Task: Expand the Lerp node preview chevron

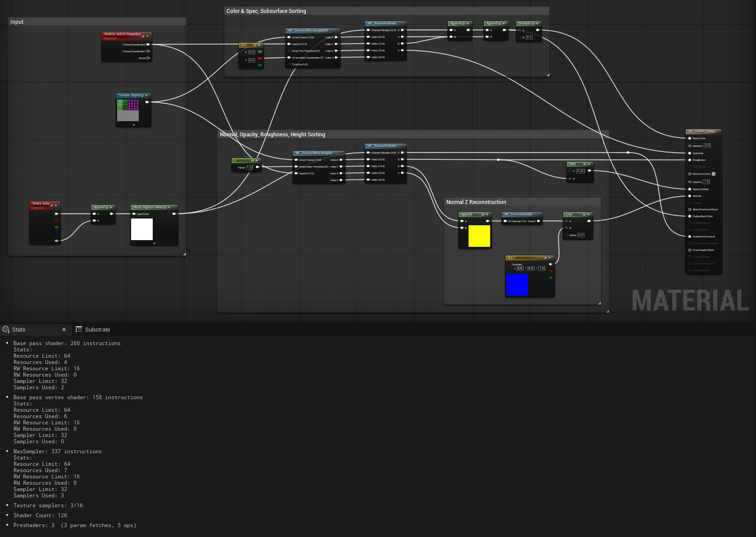Action: coord(588,214)
